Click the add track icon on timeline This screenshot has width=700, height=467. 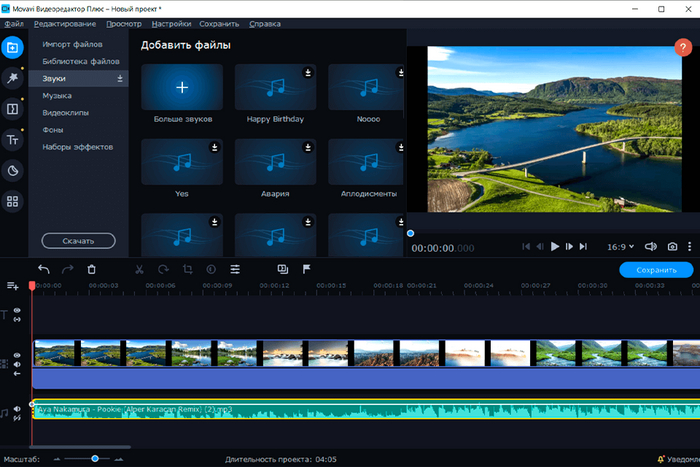click(13, 286)
